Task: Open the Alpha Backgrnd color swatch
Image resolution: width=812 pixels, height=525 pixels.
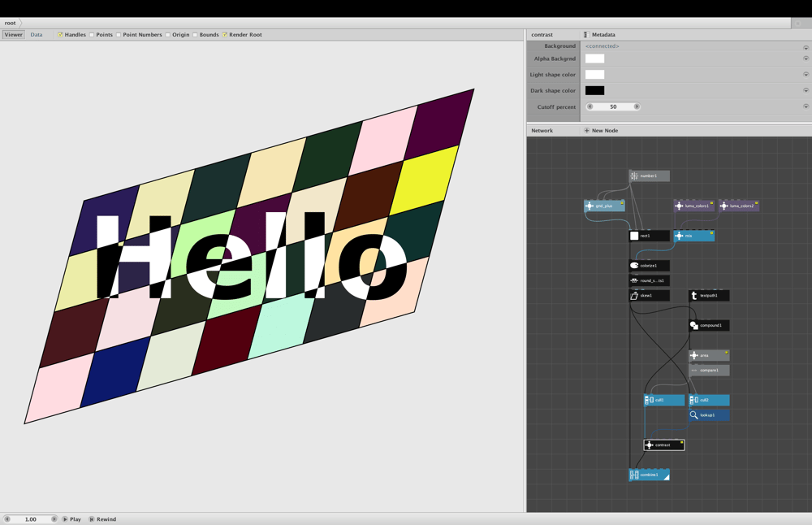Action: [595, 59]
